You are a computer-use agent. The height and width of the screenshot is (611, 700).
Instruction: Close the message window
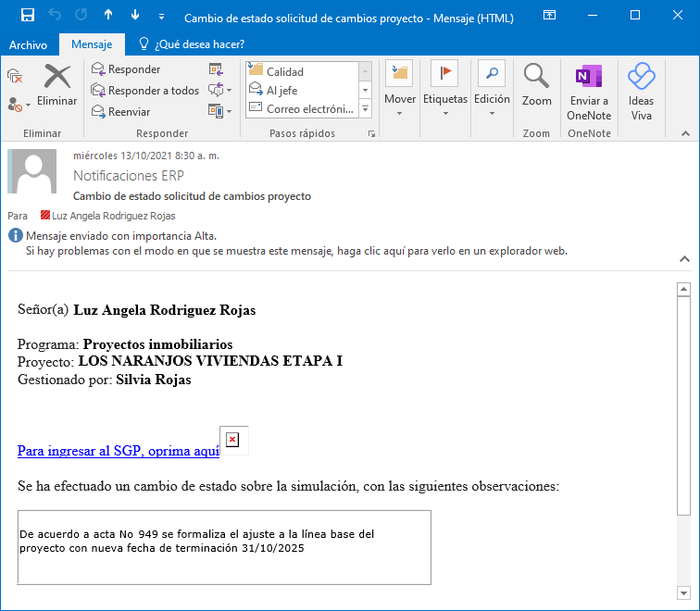[677, 15]
